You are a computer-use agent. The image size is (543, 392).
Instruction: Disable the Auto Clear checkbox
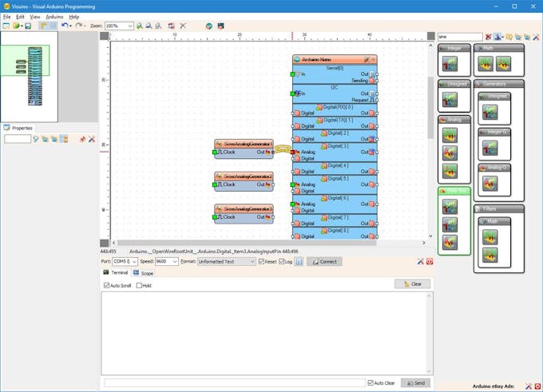pyautogui.click(x=371, y=382)
